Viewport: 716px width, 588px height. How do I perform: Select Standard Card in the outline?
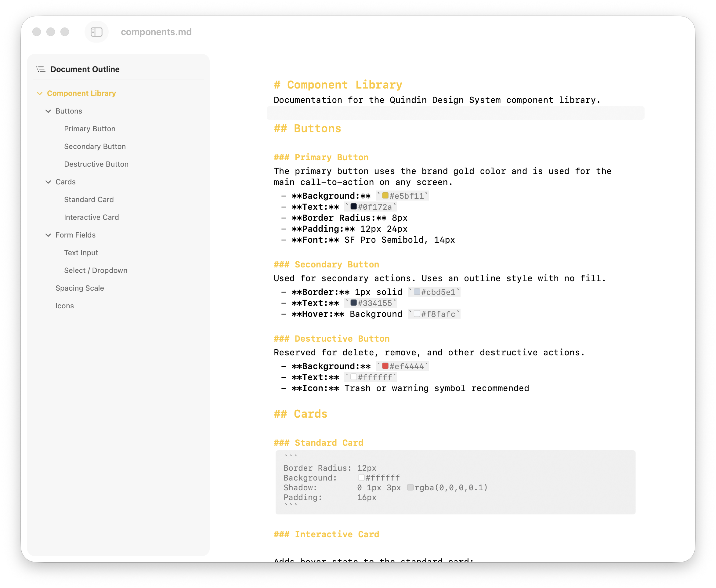(89, 199)
